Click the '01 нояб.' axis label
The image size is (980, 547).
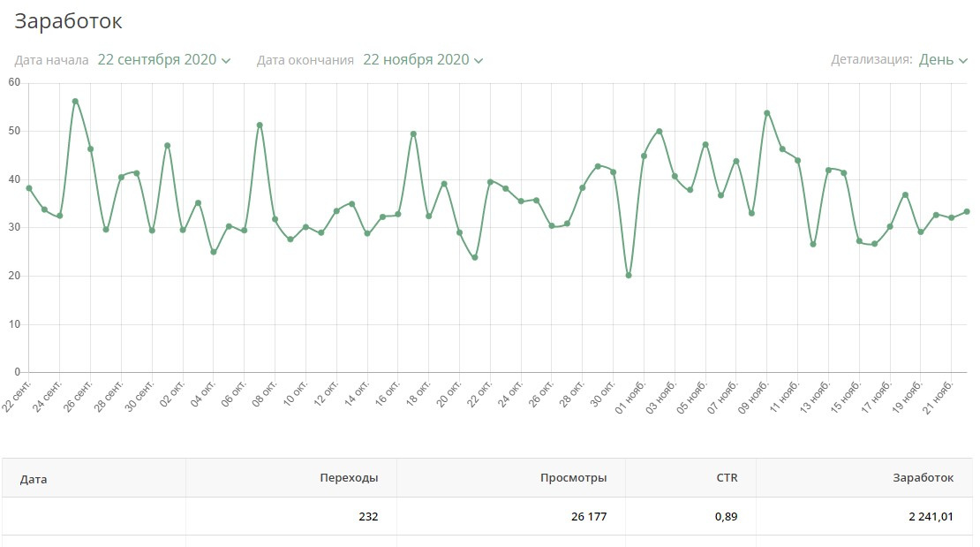click(x=630, y=397)
